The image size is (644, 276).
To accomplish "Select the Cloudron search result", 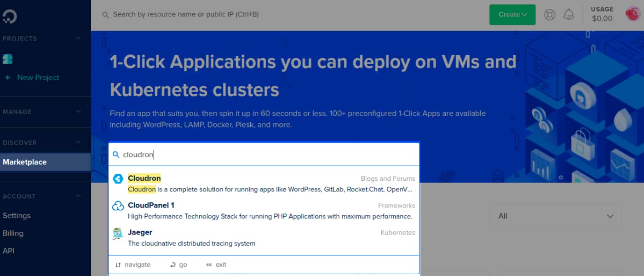I will tap(264, 184).
